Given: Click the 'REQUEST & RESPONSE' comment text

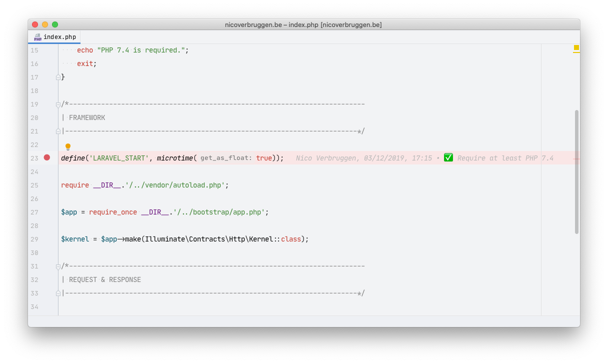Looking at the screenshot, I should click(105, 279).
